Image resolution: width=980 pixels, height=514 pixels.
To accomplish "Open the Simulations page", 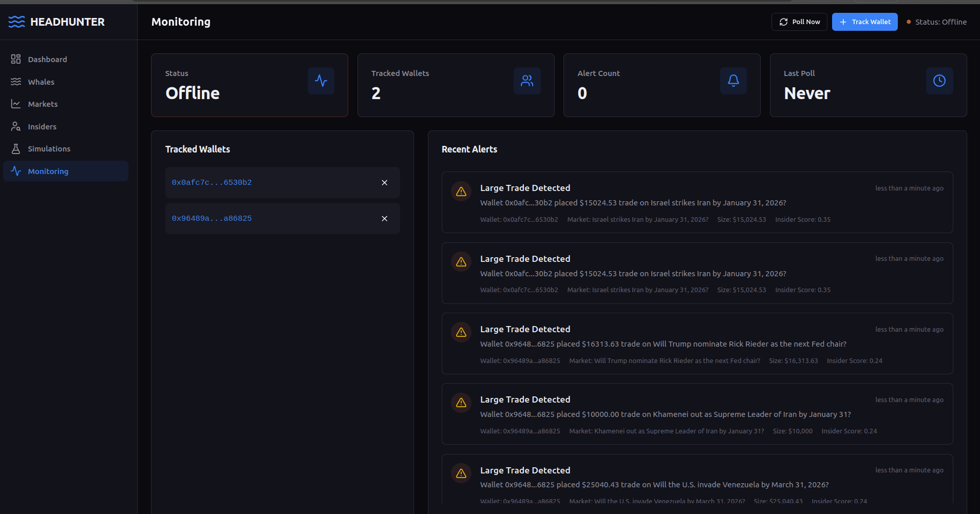I will (x=49, y=149).
